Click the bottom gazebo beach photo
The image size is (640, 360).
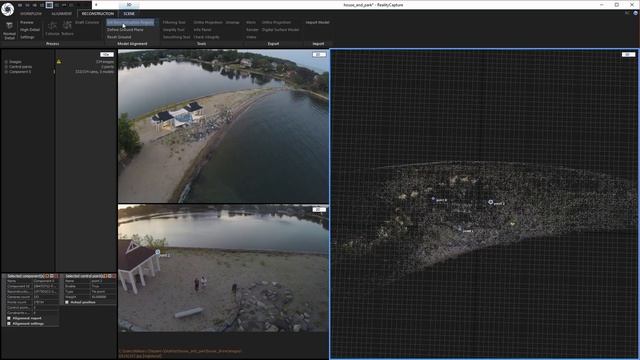[x=223, y=268]
